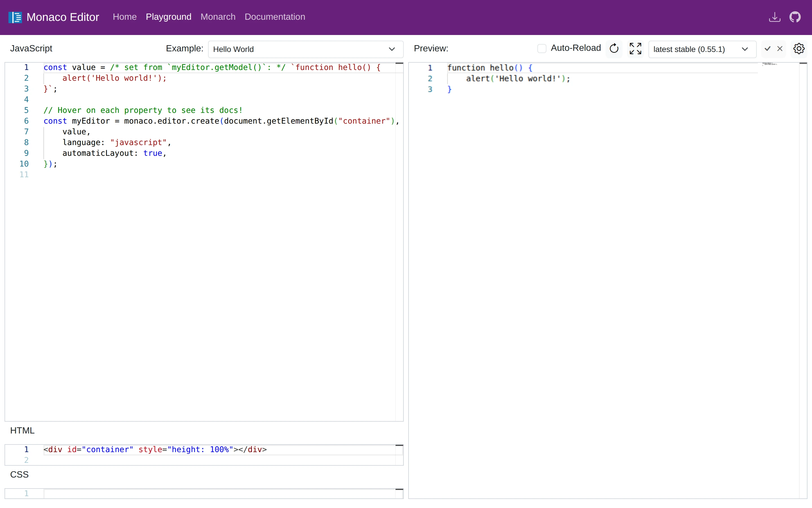812x508 pixels.
Task: Select the Playground nav item
Action: 168,17
